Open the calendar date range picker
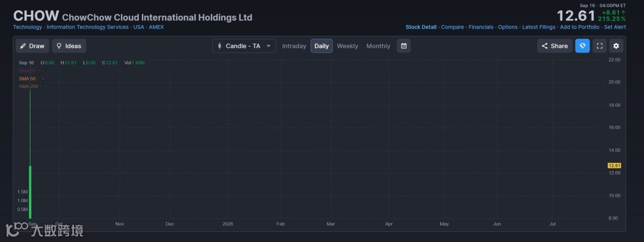 pyautogui.click(x=404, y=46)
